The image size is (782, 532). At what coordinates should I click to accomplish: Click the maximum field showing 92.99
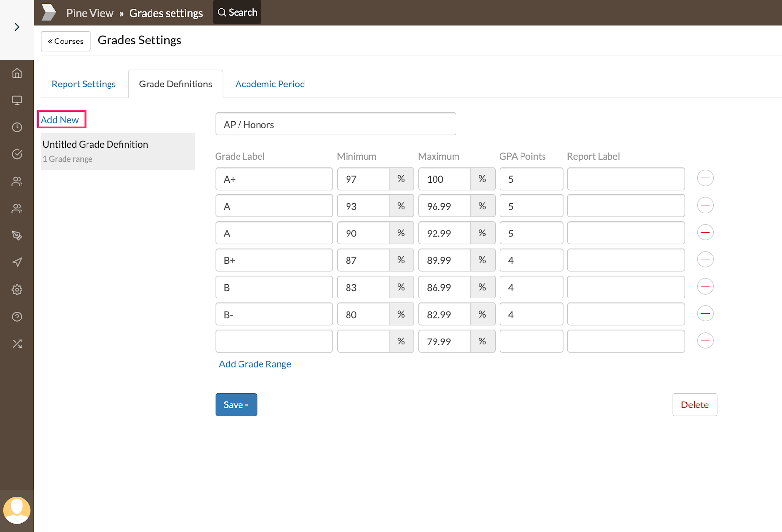pos(444,233)
